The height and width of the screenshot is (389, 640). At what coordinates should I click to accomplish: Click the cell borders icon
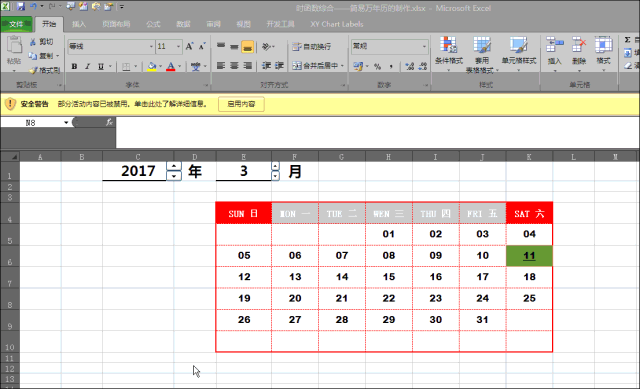[126, 66]
